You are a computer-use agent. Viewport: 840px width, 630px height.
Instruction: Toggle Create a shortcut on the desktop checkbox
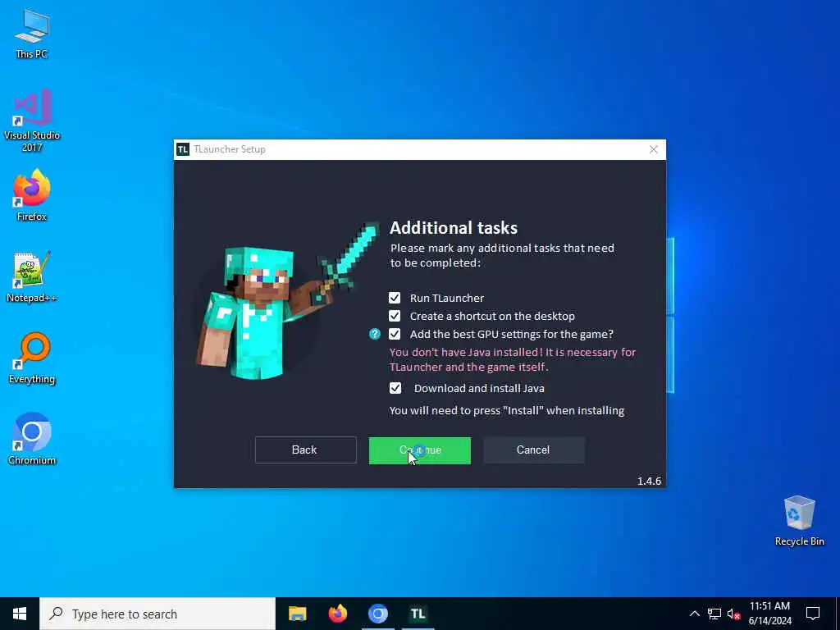[x=395, y=316]
